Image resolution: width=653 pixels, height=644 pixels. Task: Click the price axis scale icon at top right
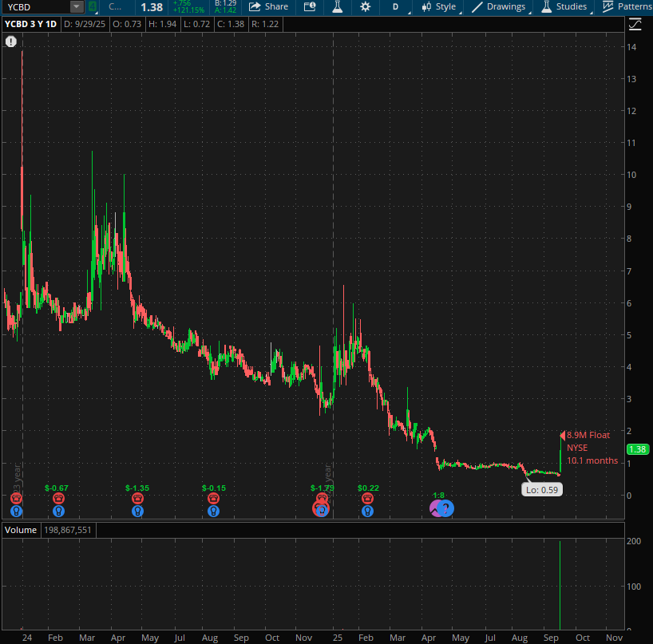(x=635, y=24)
